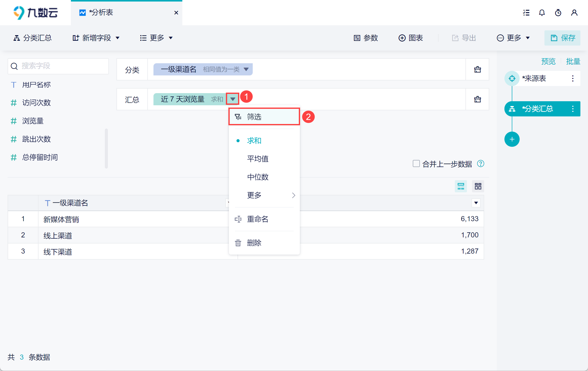Clear fields icon in 汇总 row
This screenshot has width=588, height=371.
[x=478, y=99]
